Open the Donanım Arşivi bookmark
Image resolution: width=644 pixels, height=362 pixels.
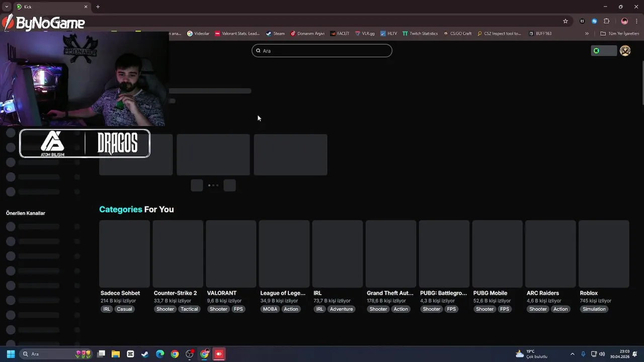coord(307,34)
